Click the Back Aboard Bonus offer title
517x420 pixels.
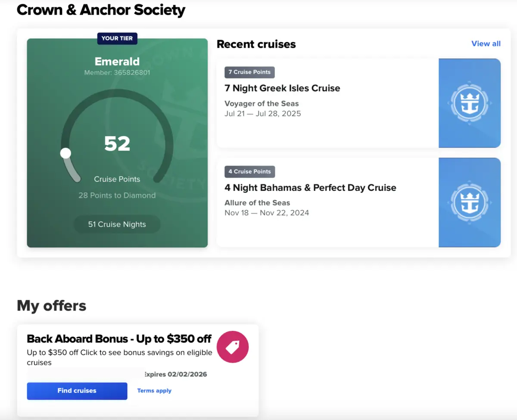click(x=119, y=339)
